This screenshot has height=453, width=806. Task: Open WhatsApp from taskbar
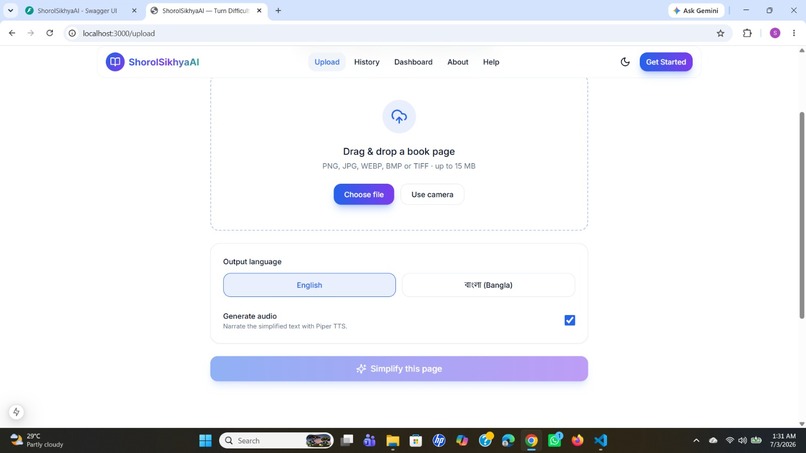click(x=555, y=441)
